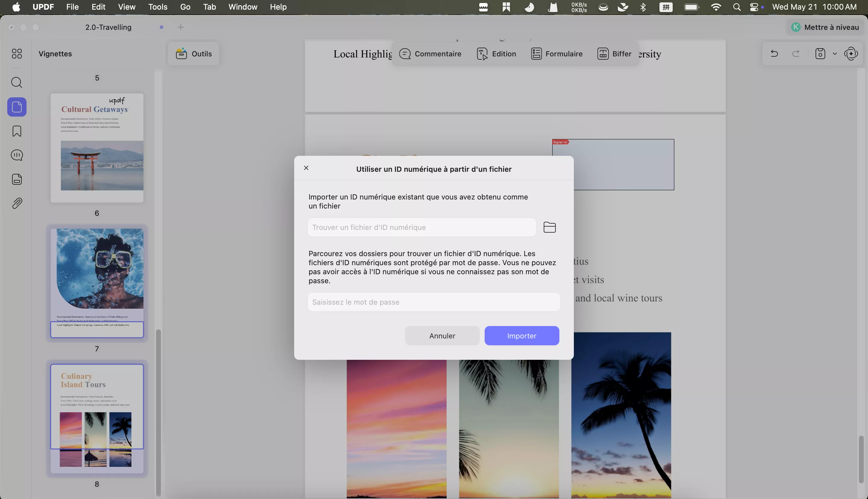Select the 2.0-Travelling tab

click(x=108, y=27)
